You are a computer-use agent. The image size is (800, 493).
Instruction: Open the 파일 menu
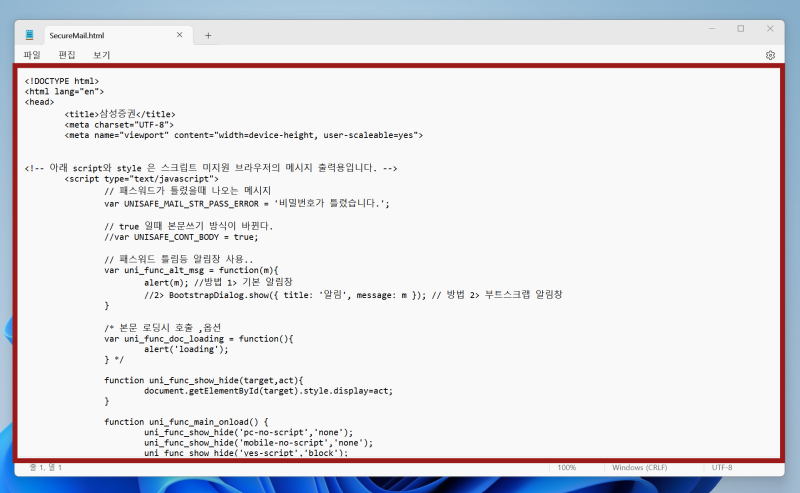tap(32, 55)
